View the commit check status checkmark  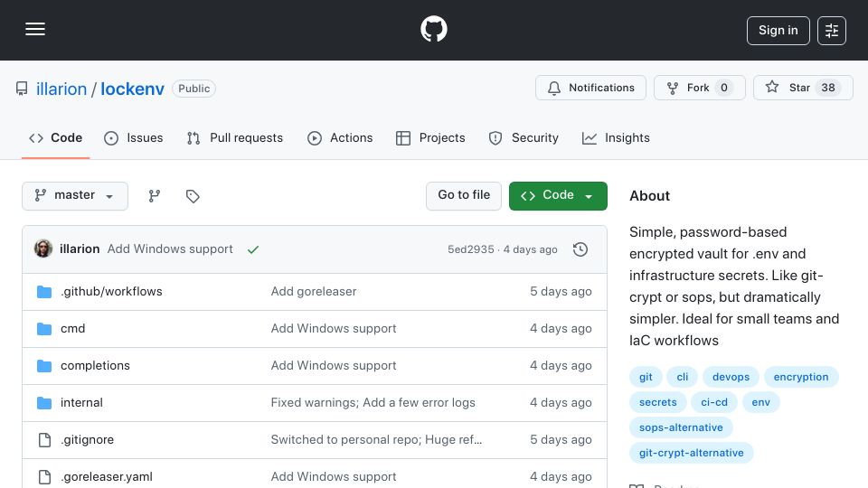click(x=253, y=249)
